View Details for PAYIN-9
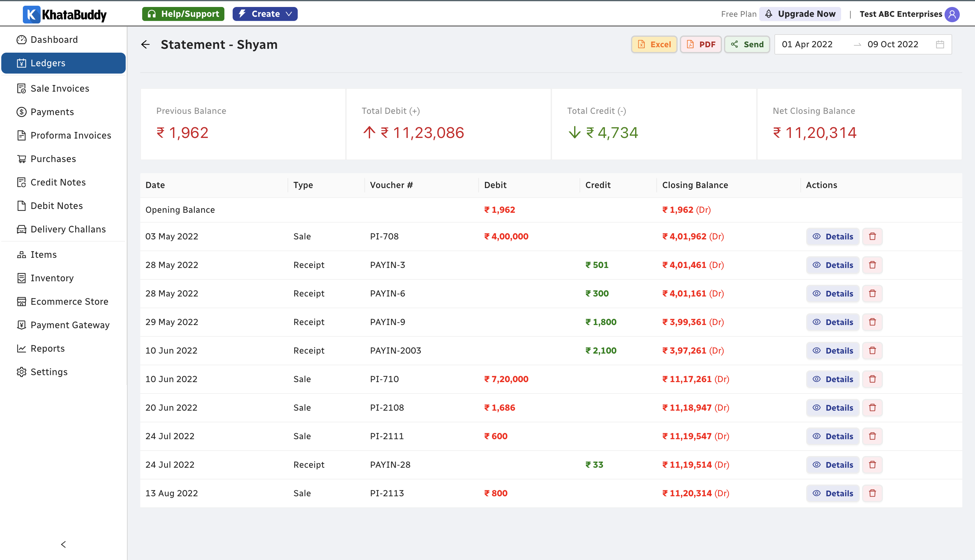This screenshot has height=560, width=975. [x=832, y=322]
